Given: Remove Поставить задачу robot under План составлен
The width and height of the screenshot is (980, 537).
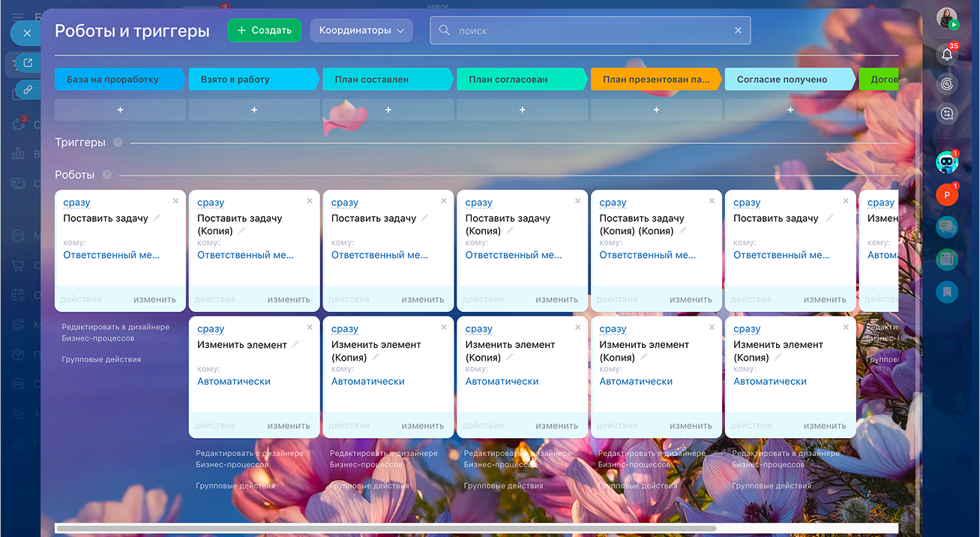Looking at the screenshot, I should pos(444,201).
